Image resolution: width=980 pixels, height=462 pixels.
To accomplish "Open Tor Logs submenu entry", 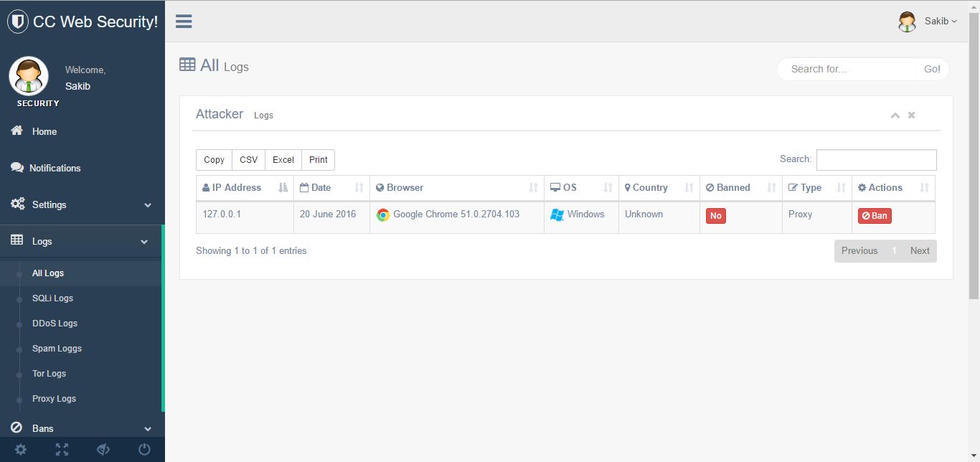I will coord(49,374).
